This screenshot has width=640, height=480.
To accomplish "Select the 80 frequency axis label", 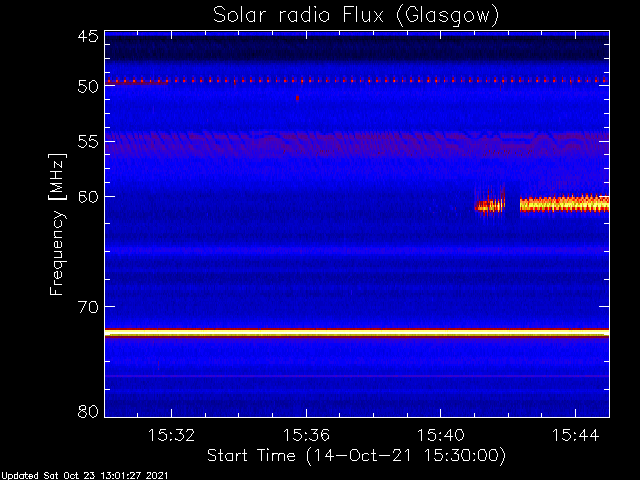I will 88,411.
